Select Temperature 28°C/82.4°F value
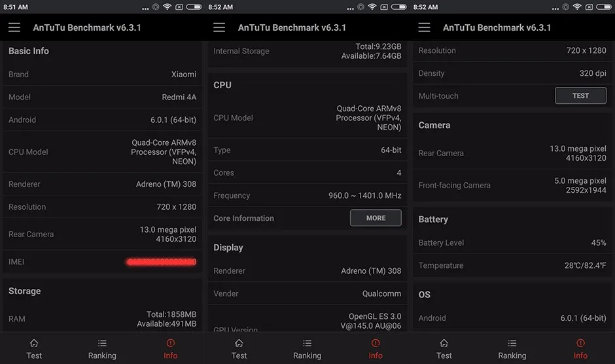This screenshot has height=364, width=615. coord(585,265)
